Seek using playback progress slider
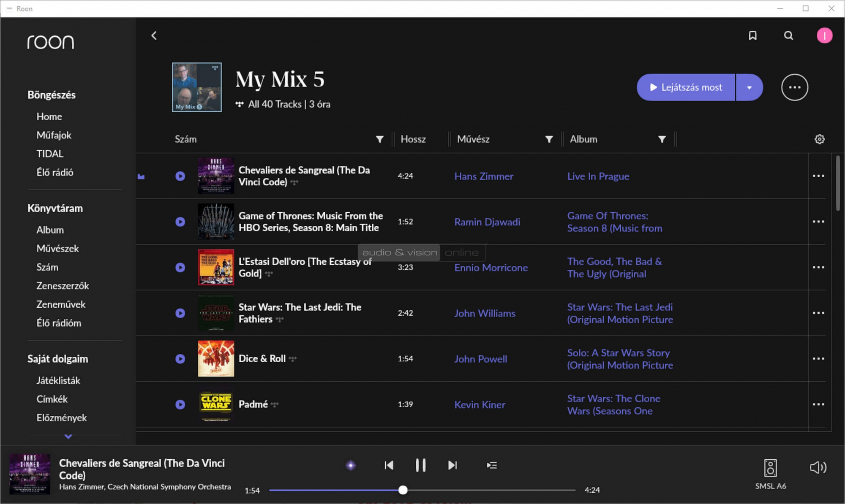This screenshot has height=504, width=845. pos(422,490)
